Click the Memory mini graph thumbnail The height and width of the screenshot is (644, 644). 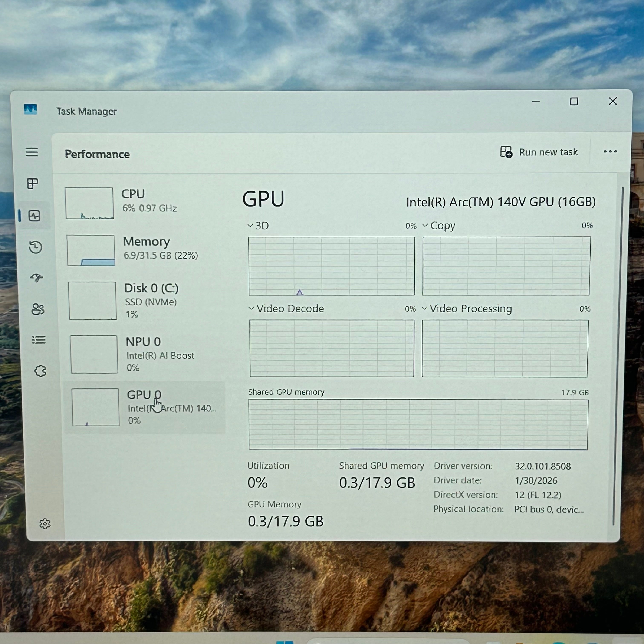point(91,250)
